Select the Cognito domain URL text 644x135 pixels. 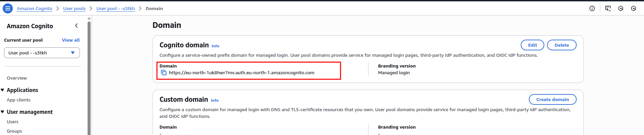pos(241,73)
